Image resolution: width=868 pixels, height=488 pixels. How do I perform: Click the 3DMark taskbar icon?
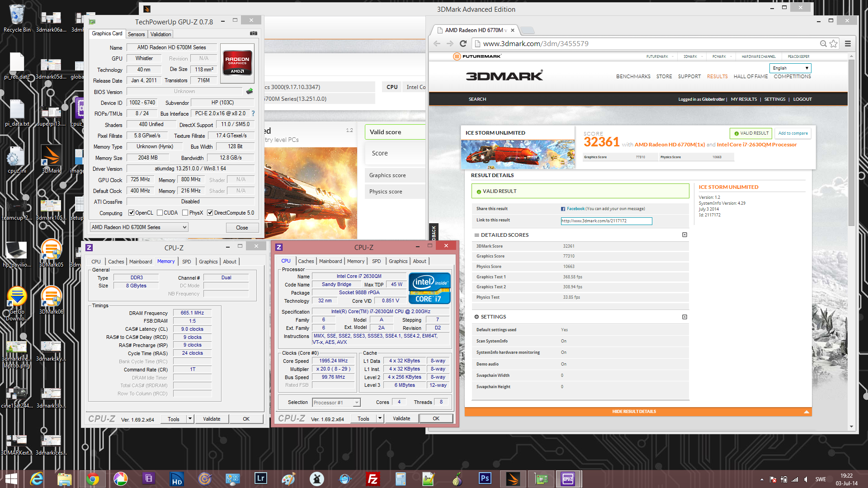pos(513,479)
